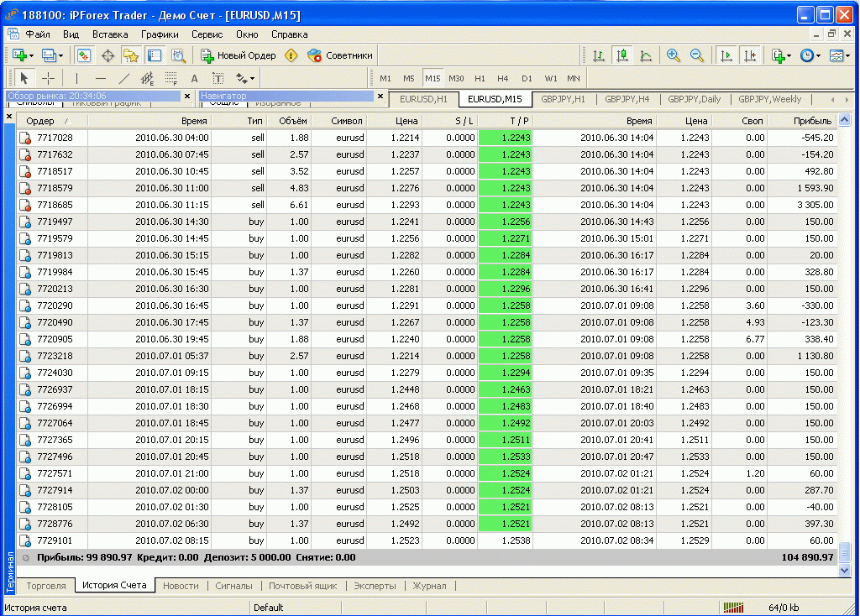Open the Data Window crosshair icon
This screenshot has height=616, width=860.
click(107, 55)
